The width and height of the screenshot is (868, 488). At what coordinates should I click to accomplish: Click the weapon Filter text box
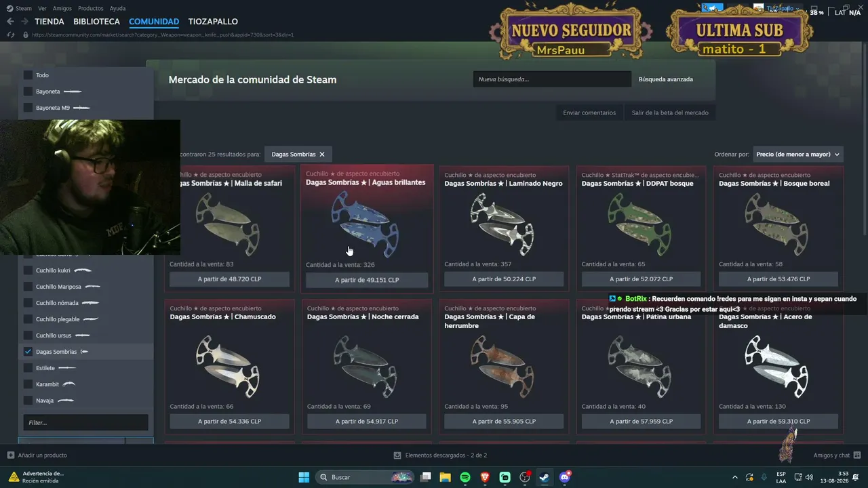pos(85,422)
